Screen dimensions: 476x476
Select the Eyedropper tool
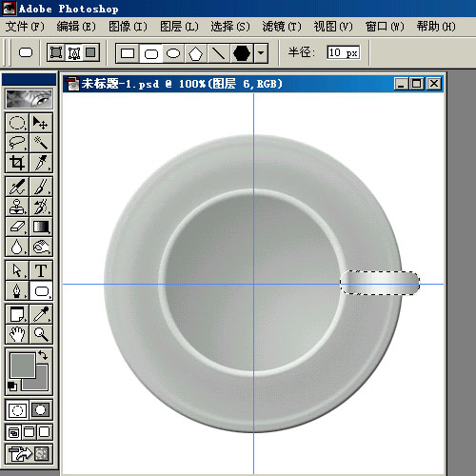41,314
